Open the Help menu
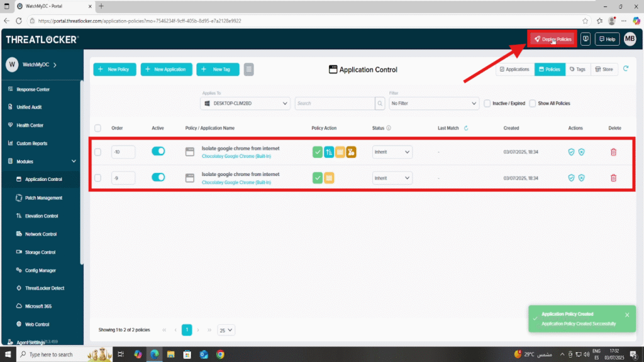644x362 pixels. 607,39
